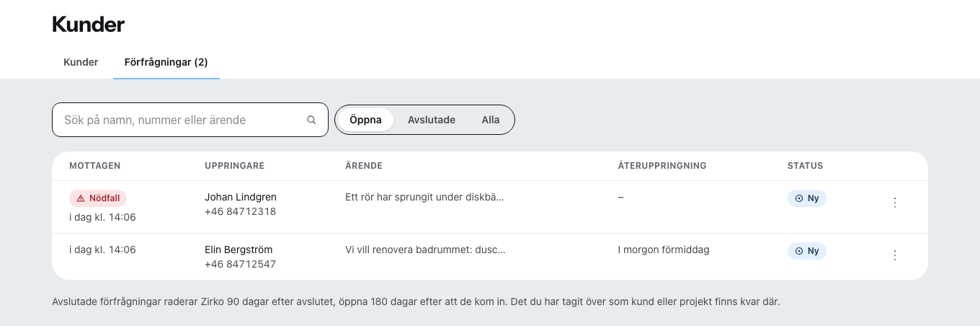This screenshot has width=980, height=326.
Task: Click phone number +46 84712318
Action: (241, 211)
